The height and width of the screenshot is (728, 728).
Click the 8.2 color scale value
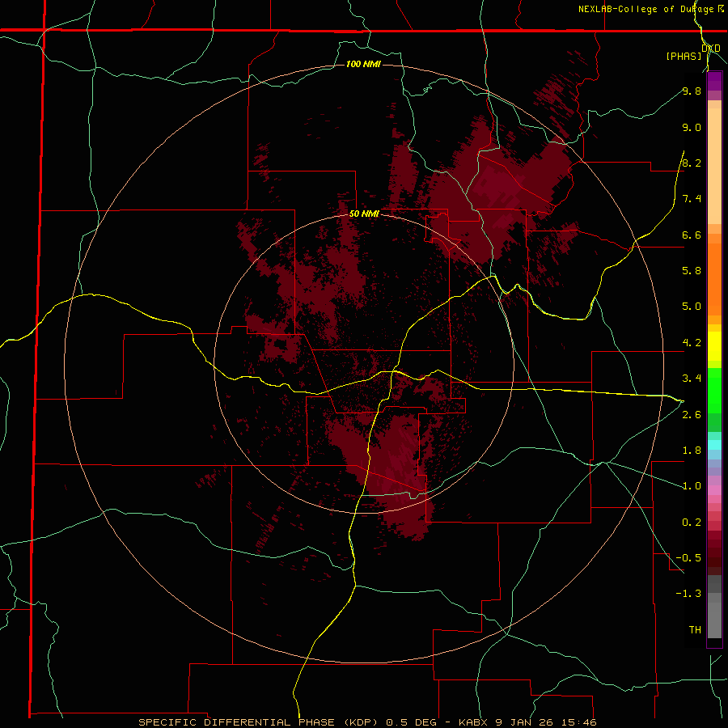(692, 163)
